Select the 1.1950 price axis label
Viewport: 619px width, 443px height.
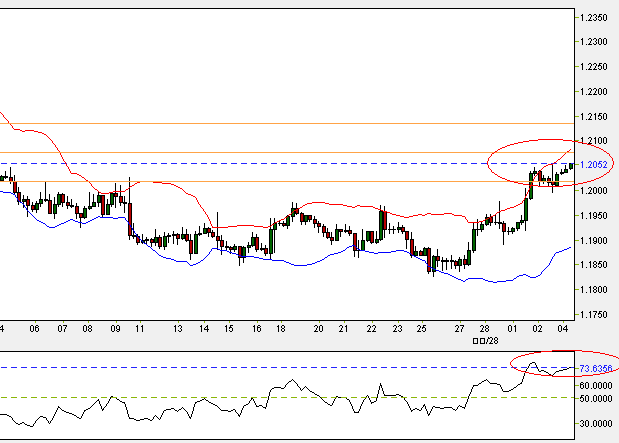(x=594, y=216)
